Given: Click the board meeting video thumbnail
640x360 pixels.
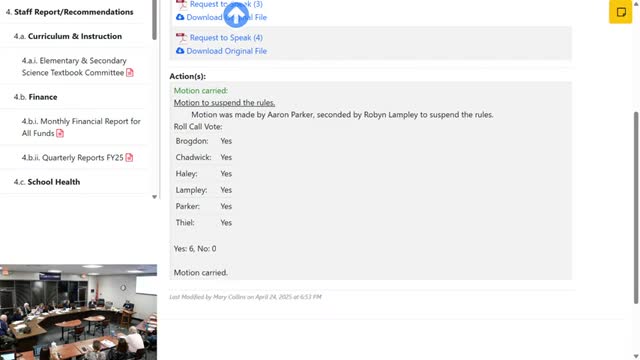Looking at the screenshot, I should click(78, 312).
